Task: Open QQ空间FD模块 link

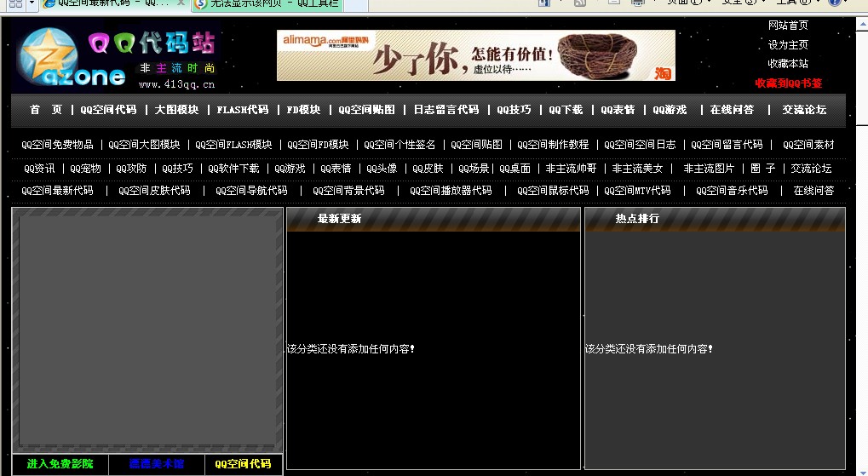Action: tap(318, 145)
